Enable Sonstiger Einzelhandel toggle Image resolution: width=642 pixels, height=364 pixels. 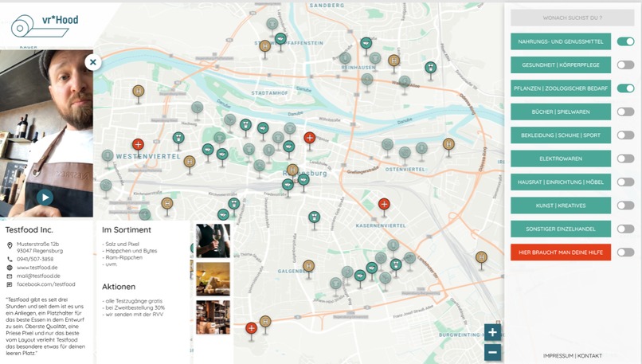(625, 229)
